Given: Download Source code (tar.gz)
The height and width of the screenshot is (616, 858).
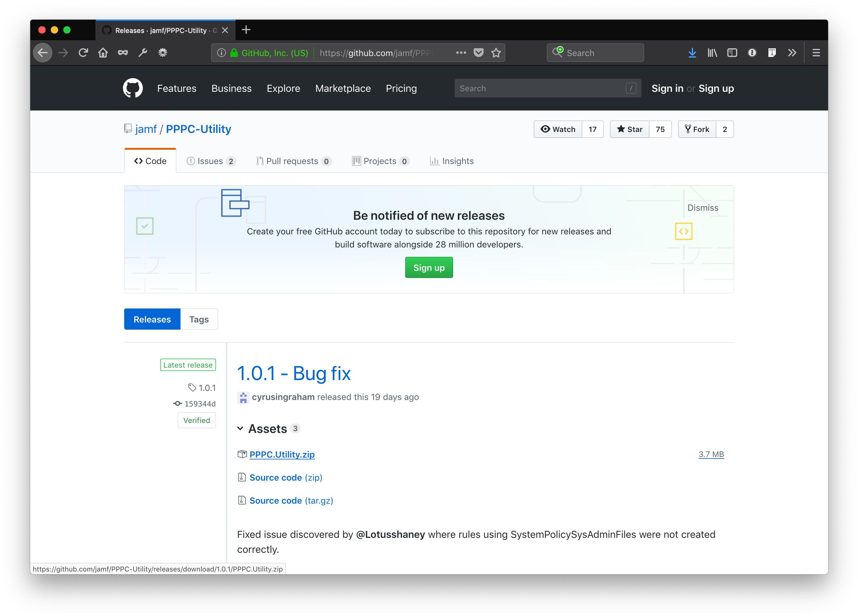Looking at the screenshot, I should tap(291, 501).
